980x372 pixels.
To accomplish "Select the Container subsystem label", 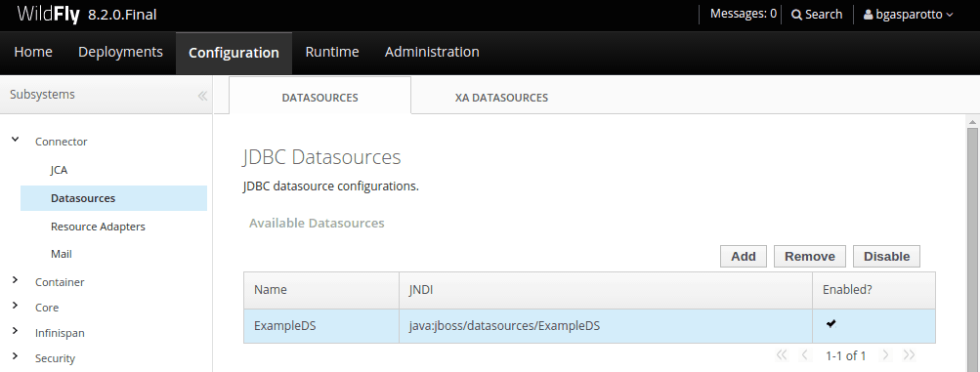I will click(x=60, y=282).
